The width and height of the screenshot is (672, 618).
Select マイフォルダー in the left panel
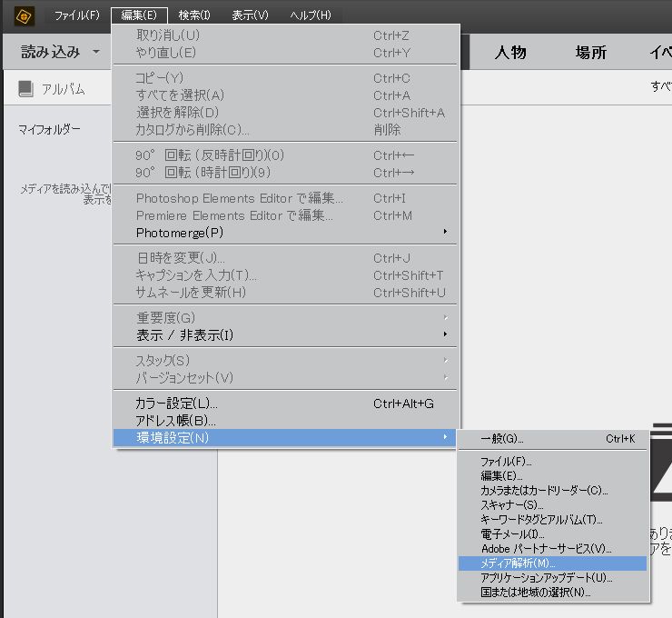tap(49, 129)
